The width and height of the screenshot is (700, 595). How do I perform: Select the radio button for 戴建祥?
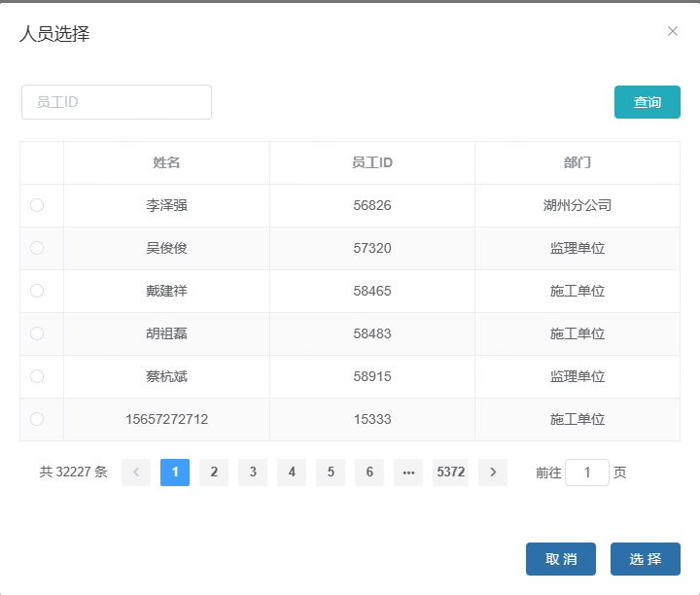(37, 291)
